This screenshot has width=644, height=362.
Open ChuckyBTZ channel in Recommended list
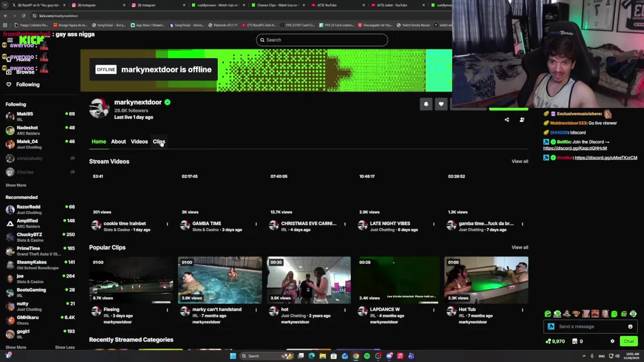click(40, 237)
